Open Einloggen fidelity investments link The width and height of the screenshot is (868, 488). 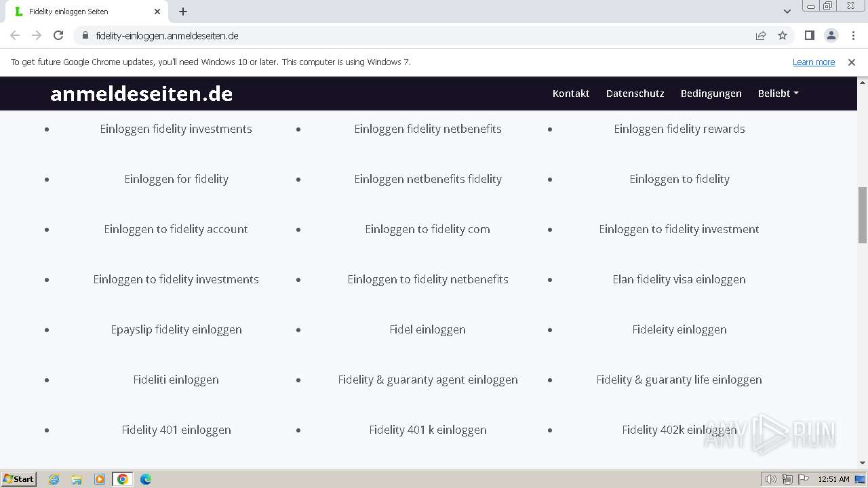coord(176,129)
